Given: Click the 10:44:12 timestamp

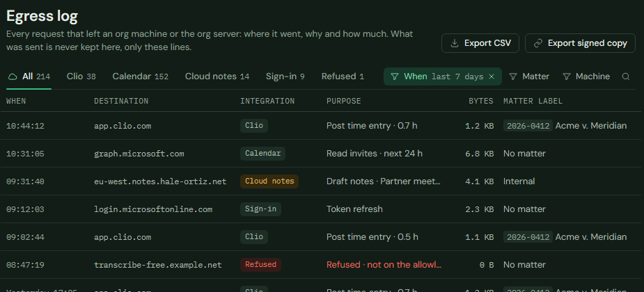Looking at the screenshot, I should 25,126.
